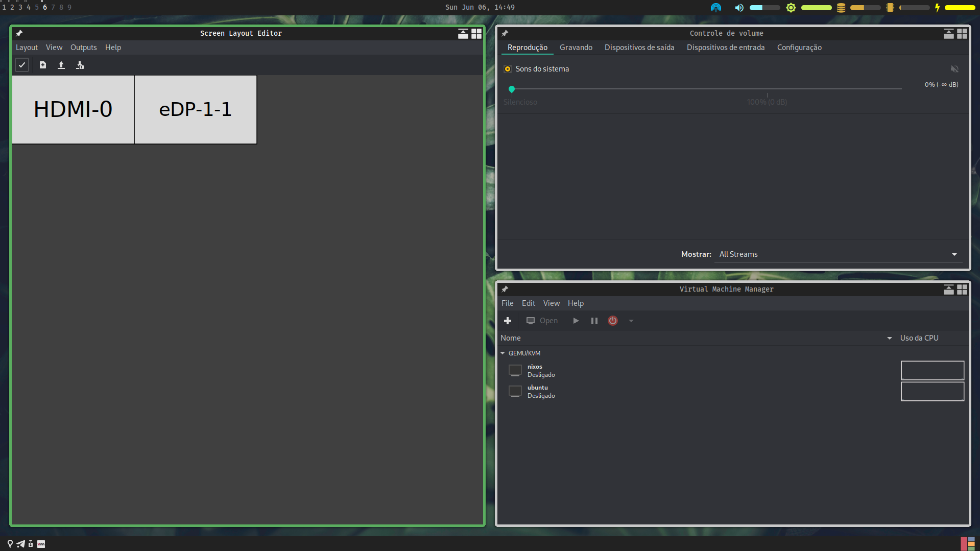
Task: Open the Edit menu in Virtual Machine Manager
Action: (529, 303)
